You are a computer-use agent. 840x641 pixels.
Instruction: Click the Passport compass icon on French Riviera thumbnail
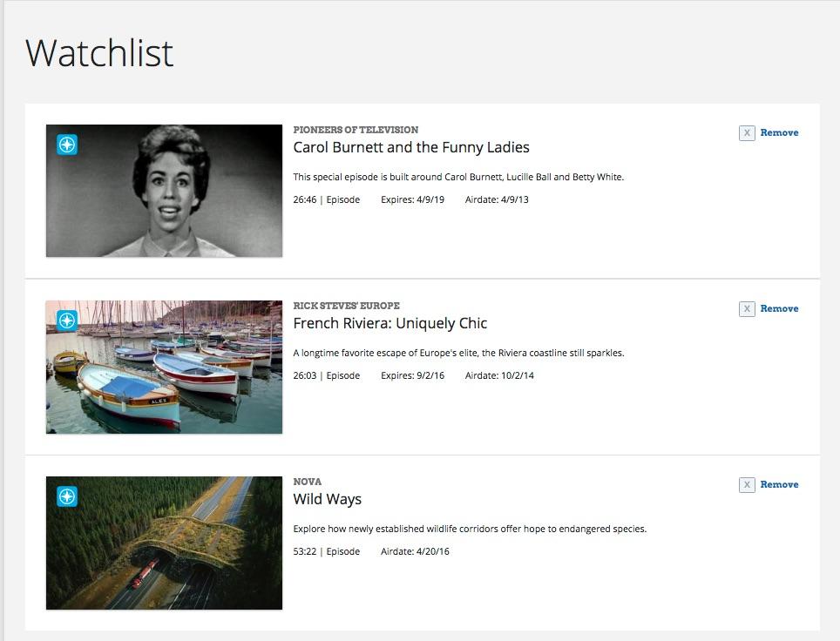pos(67,320)
